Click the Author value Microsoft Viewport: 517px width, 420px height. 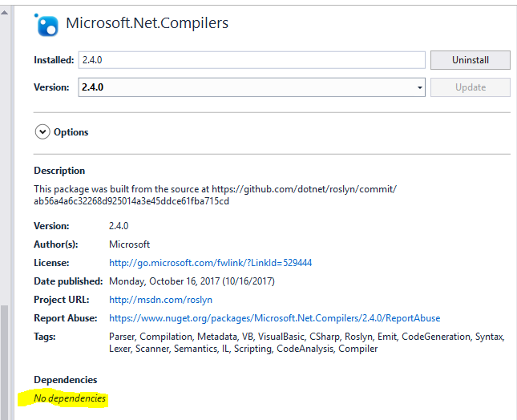(x=129, y=244)
